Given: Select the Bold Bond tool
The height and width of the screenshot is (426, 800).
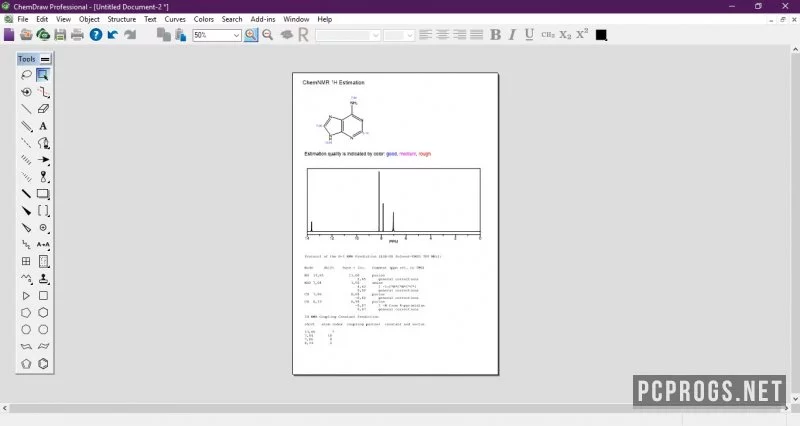Looking at the screenshot, I should (x=26, y=194).
